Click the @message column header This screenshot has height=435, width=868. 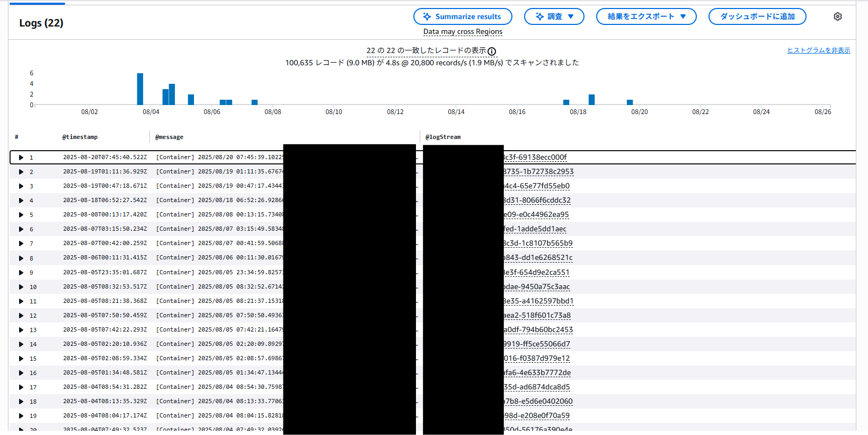pyautogui.click(x=169, y=137)
